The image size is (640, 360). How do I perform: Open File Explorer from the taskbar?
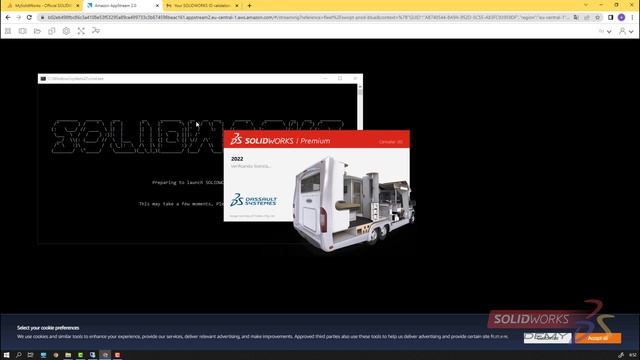[68, 355]
